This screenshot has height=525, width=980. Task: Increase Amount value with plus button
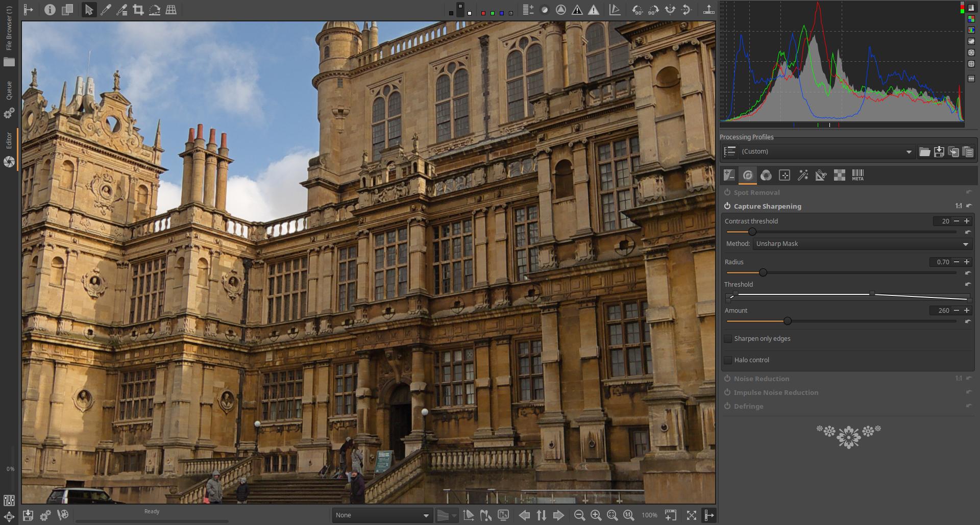point(967,310)
